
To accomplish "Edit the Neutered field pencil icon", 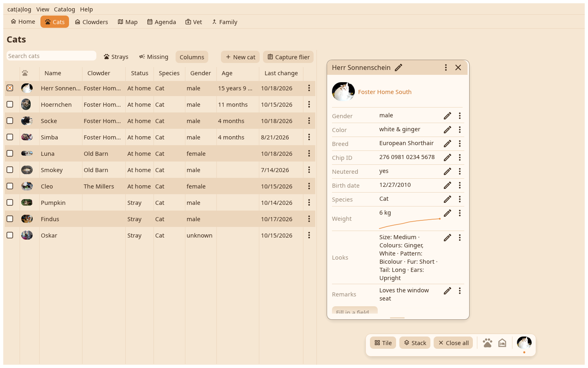I will (448, 171).
